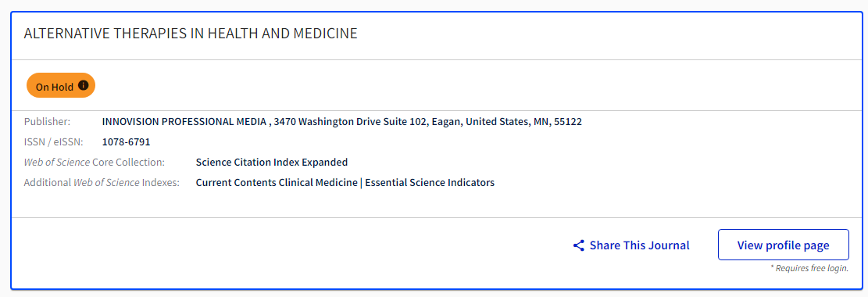
Task: Click the Web of Science Core Collection label
Action: pos(94,163)
